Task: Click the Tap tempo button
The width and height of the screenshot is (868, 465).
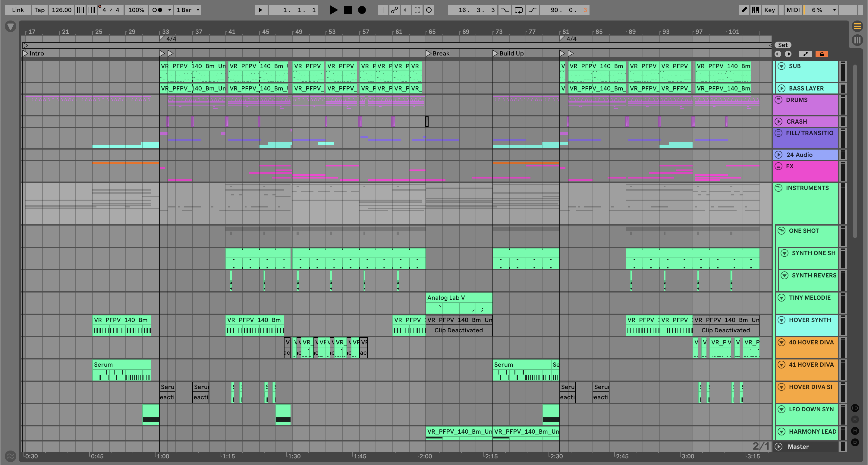Action: click(x=39, y=10)
